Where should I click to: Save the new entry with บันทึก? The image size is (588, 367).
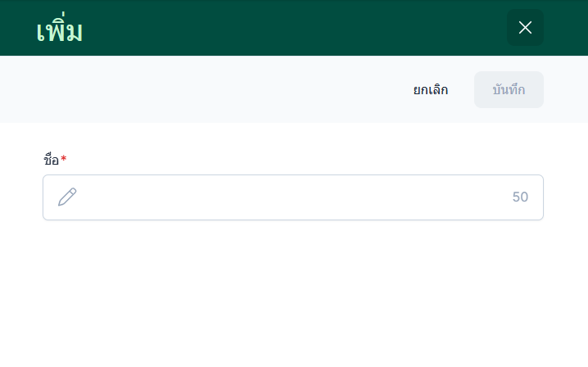[509, 90]
